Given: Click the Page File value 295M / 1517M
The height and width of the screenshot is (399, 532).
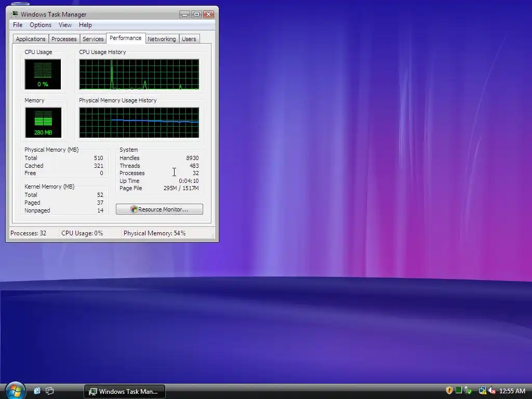Looking at the screenshot, I should [181, 188].
